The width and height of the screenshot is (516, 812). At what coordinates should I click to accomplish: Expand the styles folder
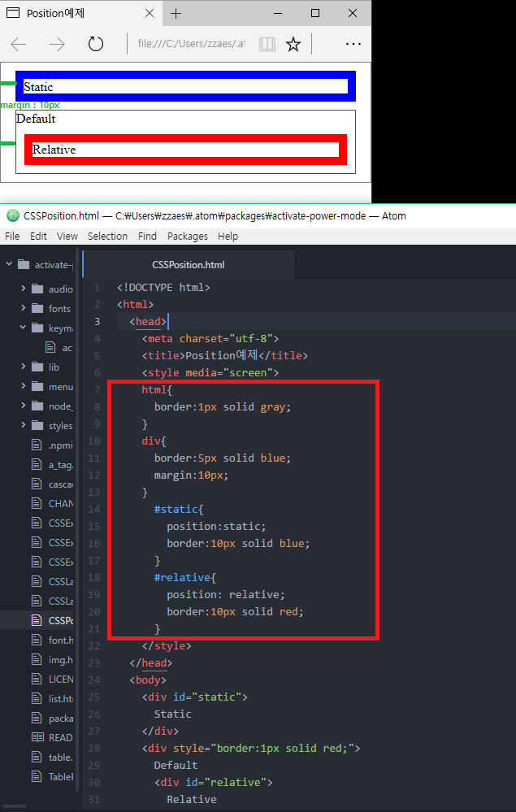[x=24, y=425]
